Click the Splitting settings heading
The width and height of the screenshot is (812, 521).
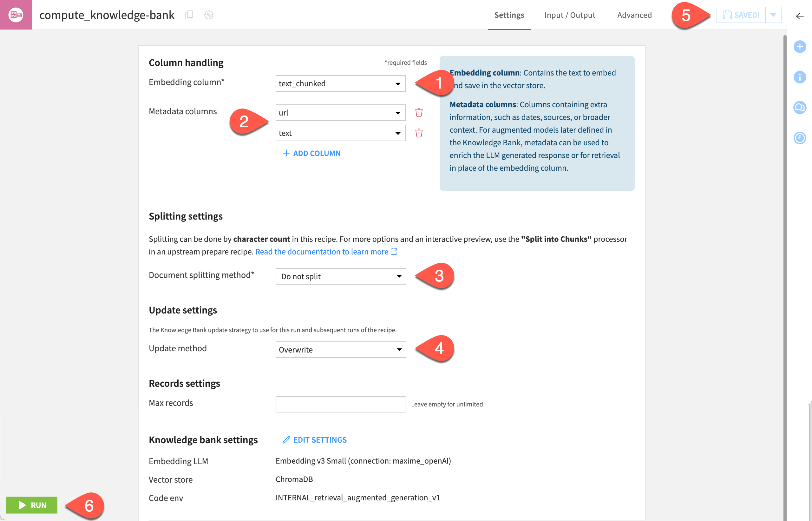coord(186,216)
